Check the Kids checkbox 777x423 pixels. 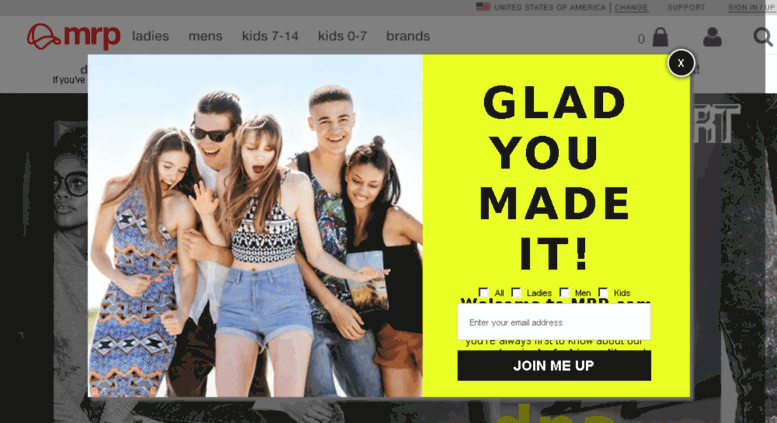point(604,292)
